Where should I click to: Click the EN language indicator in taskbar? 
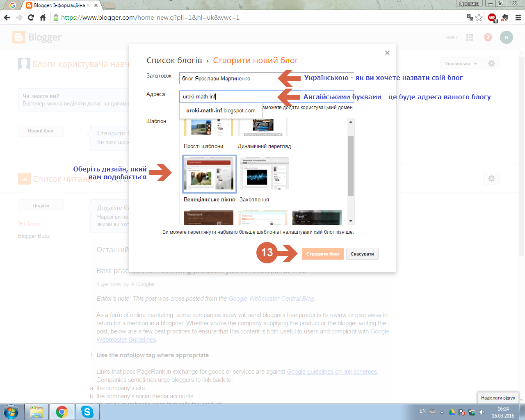422,411
